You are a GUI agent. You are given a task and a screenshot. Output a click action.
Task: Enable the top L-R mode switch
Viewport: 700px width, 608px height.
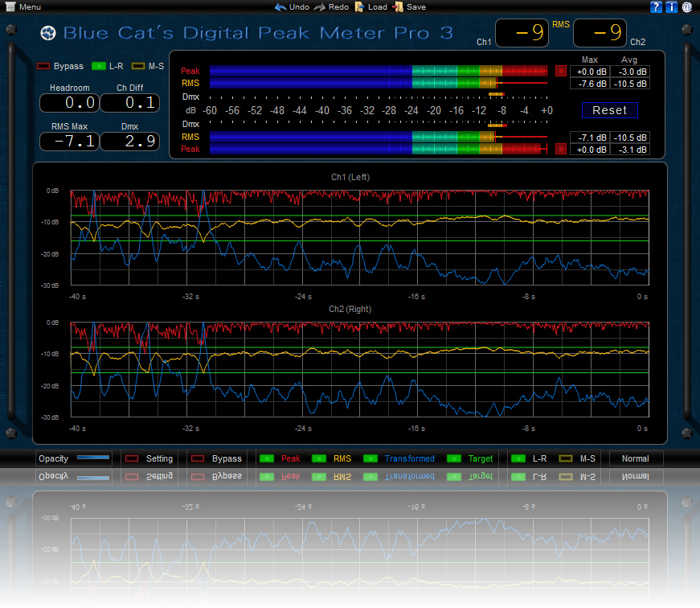pos(98,66)
